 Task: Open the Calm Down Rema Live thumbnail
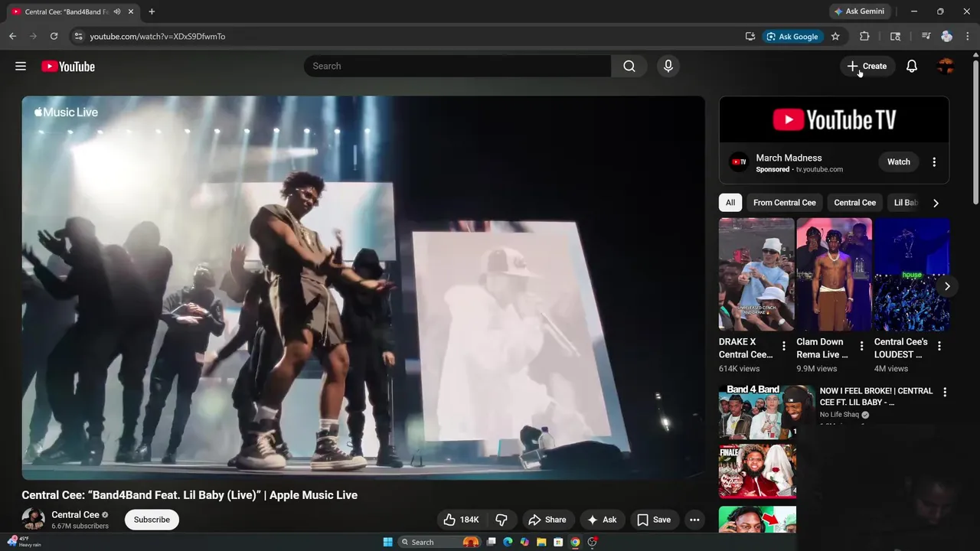834,275
